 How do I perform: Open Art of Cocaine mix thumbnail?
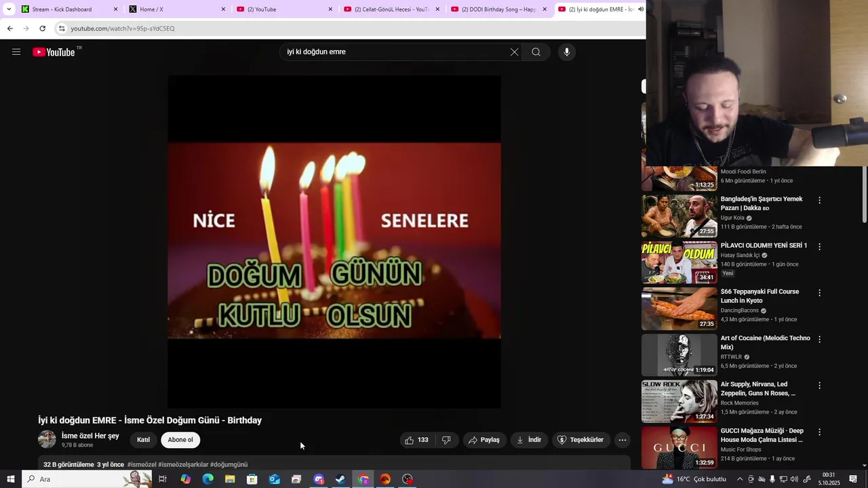coord(679,354)
